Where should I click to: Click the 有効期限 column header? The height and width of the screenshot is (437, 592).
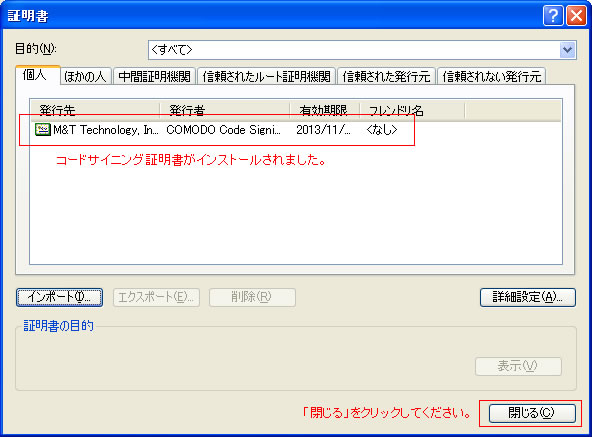pos(325,110)
